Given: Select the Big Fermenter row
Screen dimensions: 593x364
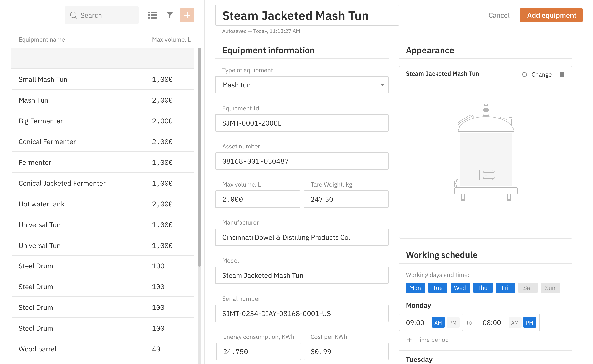Looking at the screenshot, I should [103, 121].
